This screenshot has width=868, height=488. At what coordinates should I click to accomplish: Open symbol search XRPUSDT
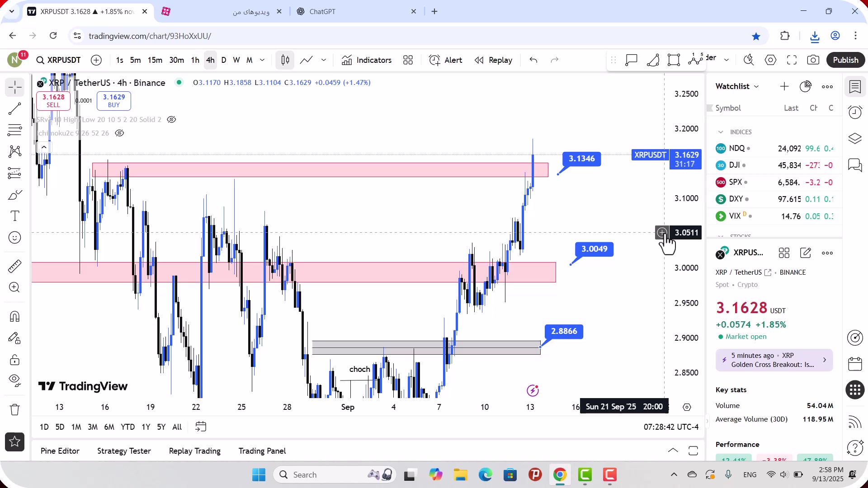tap(58, 60)
